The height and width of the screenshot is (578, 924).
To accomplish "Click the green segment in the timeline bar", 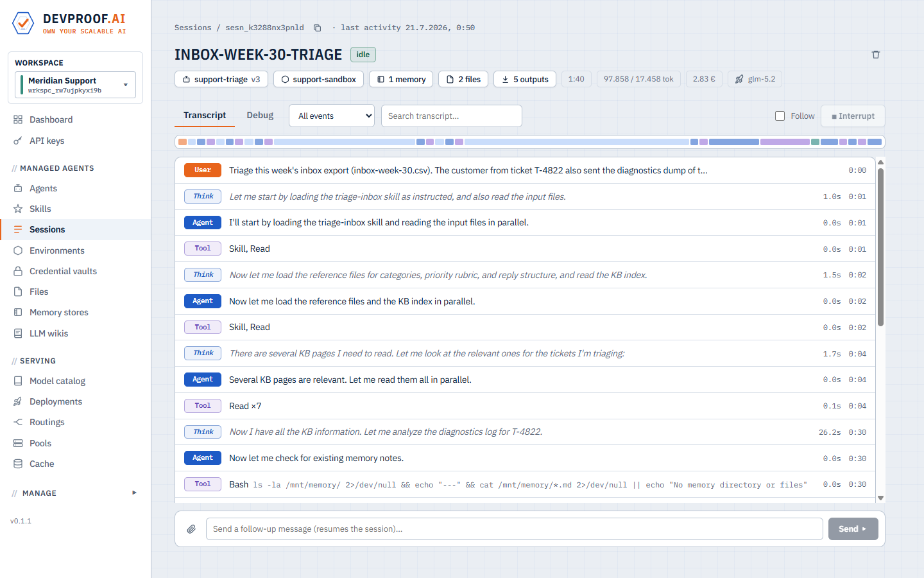I will (815, 142).
